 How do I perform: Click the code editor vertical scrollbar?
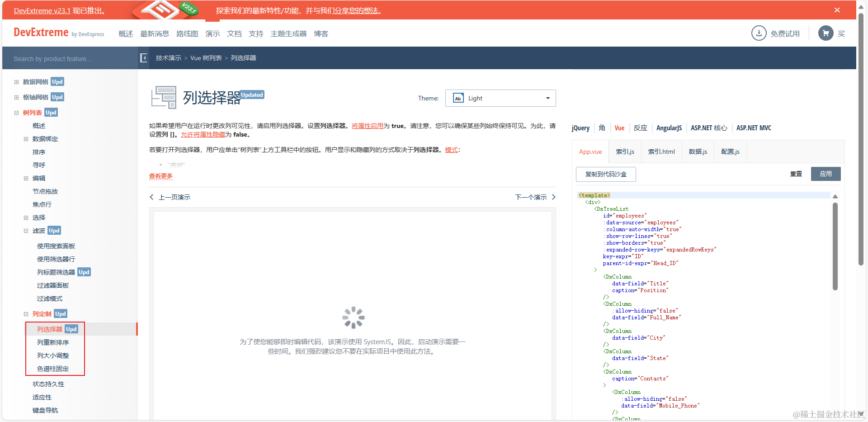[835, 247]
